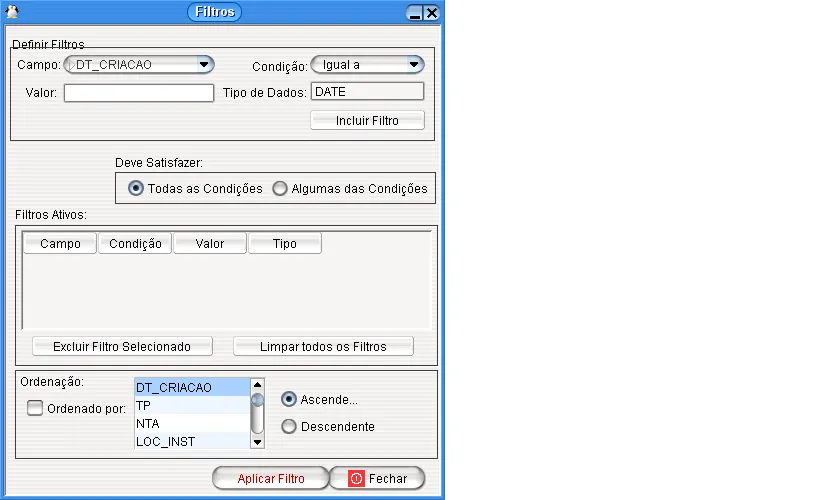Click the Condição column header
Screen dimensions: 819x500
pos(135,243)
